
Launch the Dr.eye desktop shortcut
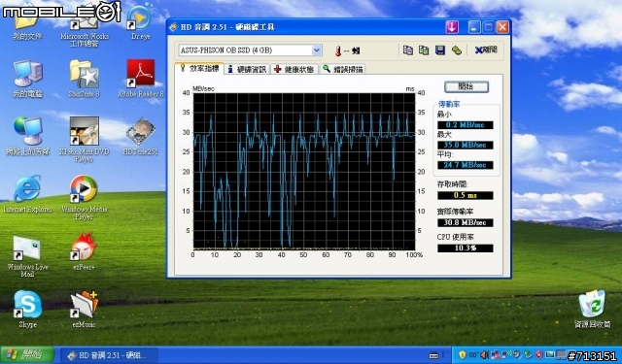[x=140, y=21]
